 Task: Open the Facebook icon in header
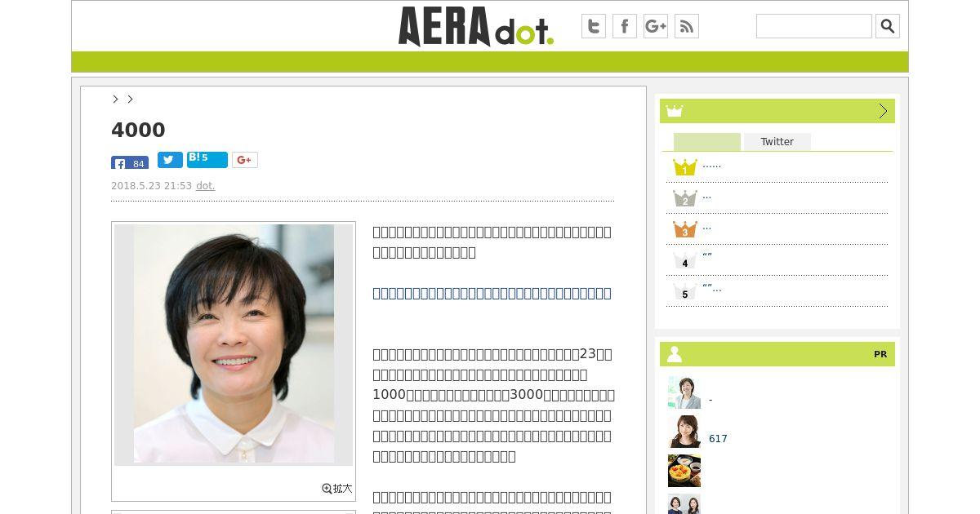[x=625, y=26]
